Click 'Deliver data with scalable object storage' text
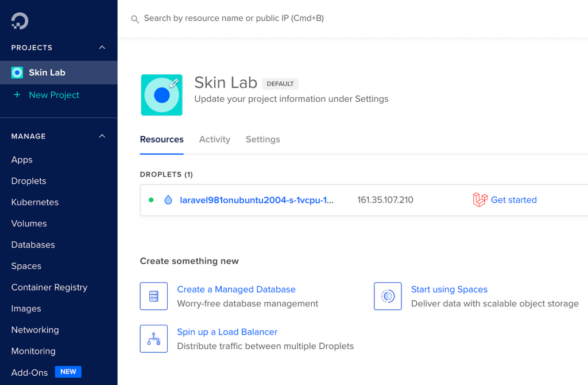Viewport: 588px width, 385px height. click(x=495, y=303)
